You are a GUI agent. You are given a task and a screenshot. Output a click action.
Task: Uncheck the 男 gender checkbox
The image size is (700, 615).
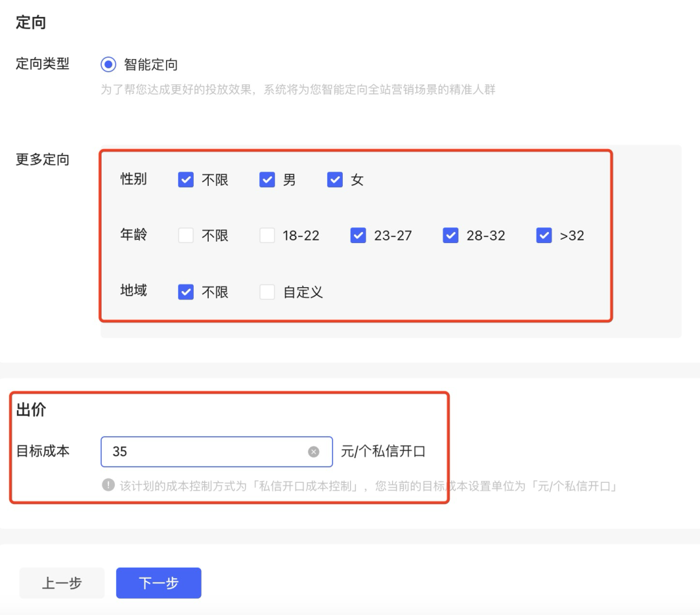(268, 180)
